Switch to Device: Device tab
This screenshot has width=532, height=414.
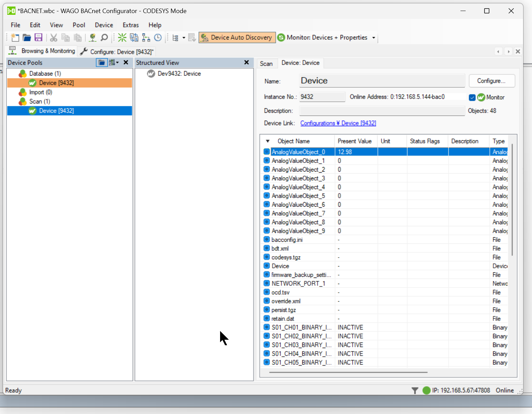(300, 63)
